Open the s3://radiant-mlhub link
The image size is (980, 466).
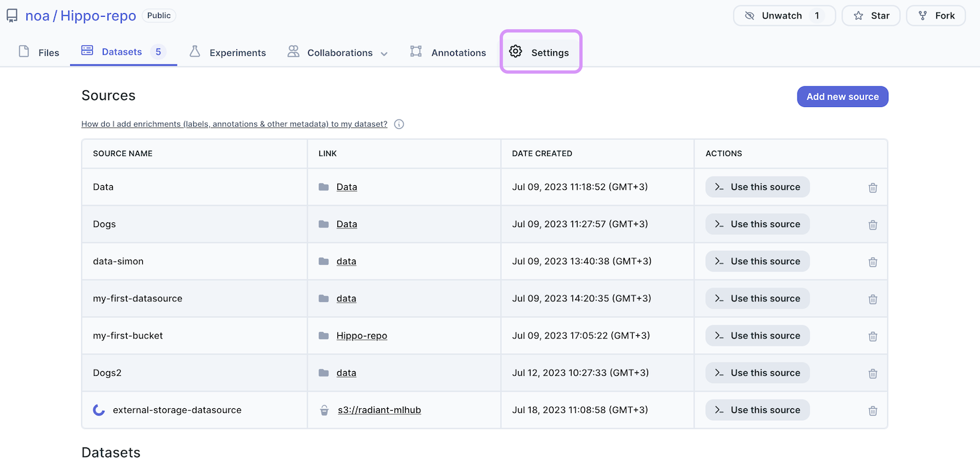(379, 410)
